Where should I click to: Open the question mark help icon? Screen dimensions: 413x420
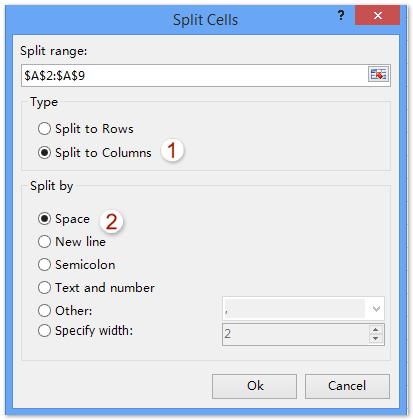[341, 15]
